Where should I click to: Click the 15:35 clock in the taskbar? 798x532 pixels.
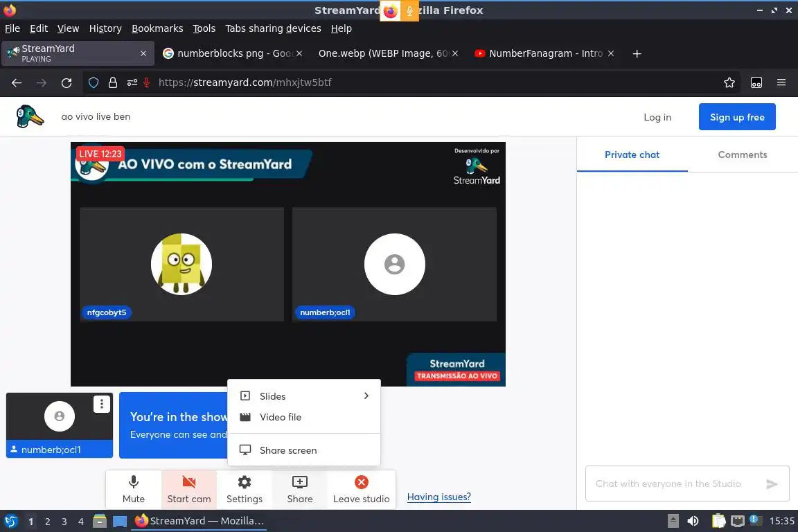click(781, 521)
